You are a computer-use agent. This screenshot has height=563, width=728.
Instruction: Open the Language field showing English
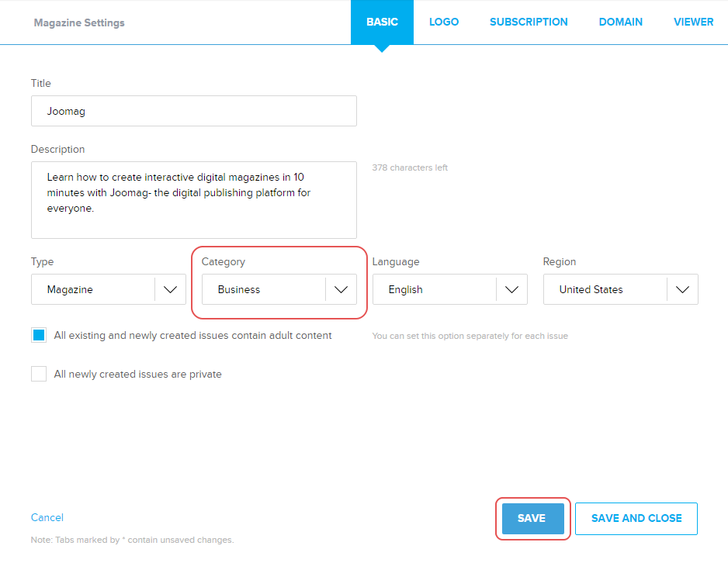[435, 289]
